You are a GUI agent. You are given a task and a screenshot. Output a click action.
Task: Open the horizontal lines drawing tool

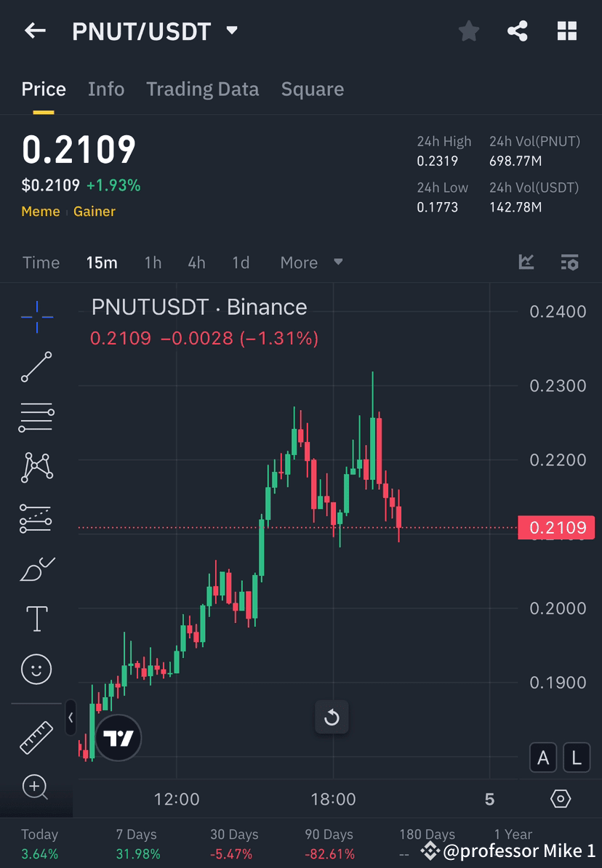(36, 417)
